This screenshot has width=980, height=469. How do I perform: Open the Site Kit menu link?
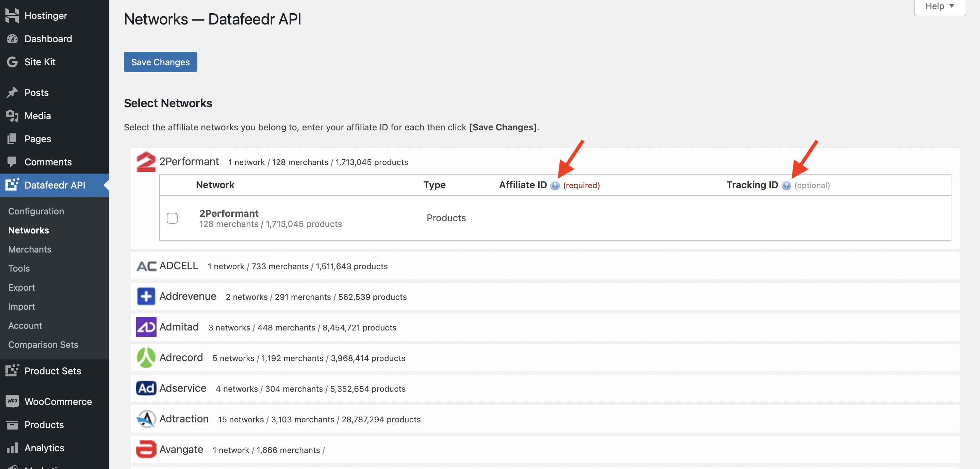click(54, 62)
